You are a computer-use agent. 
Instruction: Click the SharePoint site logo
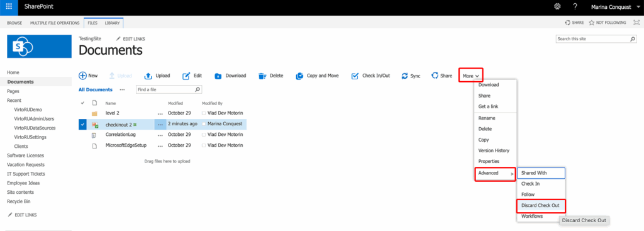click(40, 47)
